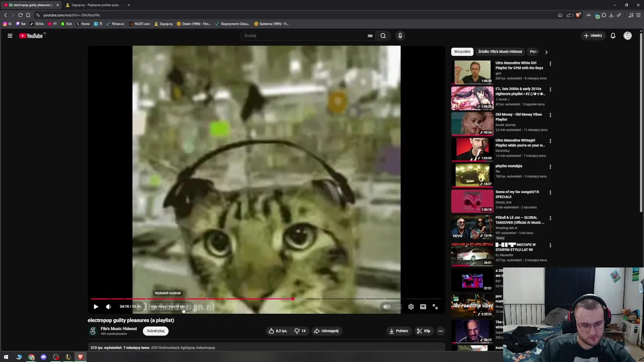This screenshot has height=362, width=644.
Task: Open player settings gear
Action: pyautogui.click(x=411, y=307)
